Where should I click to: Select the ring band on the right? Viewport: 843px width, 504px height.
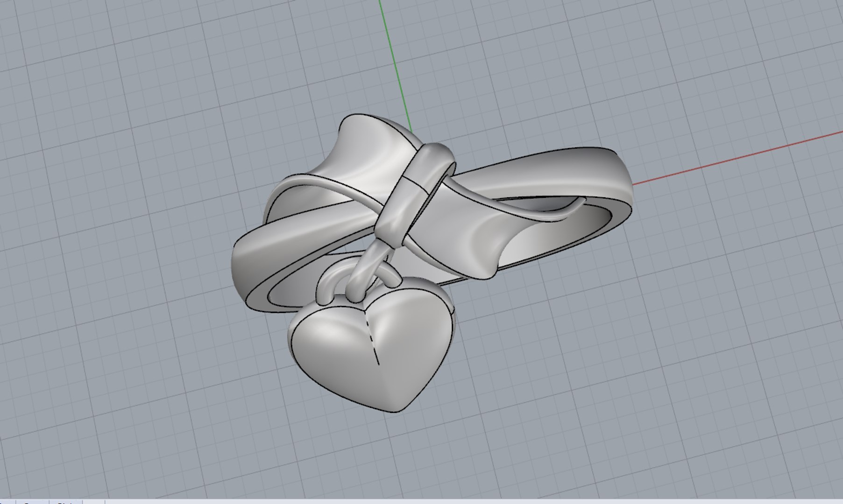coord(551,175)
